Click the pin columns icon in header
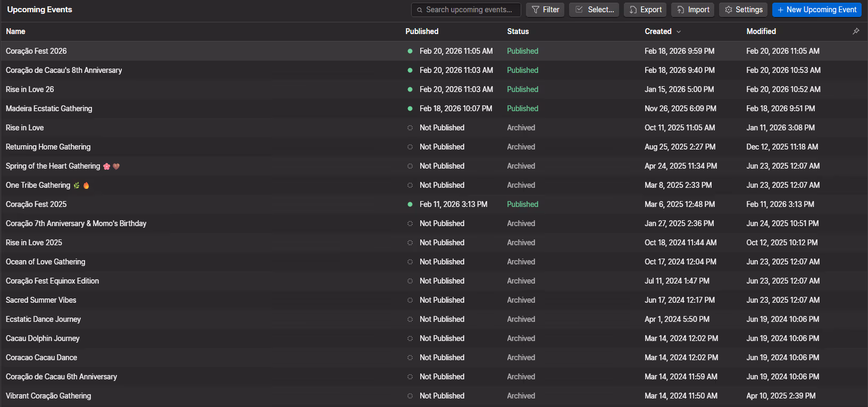Image resolution: width=868 pixels, height=407 pixels. pyautogui.click(x=856, y=31)
